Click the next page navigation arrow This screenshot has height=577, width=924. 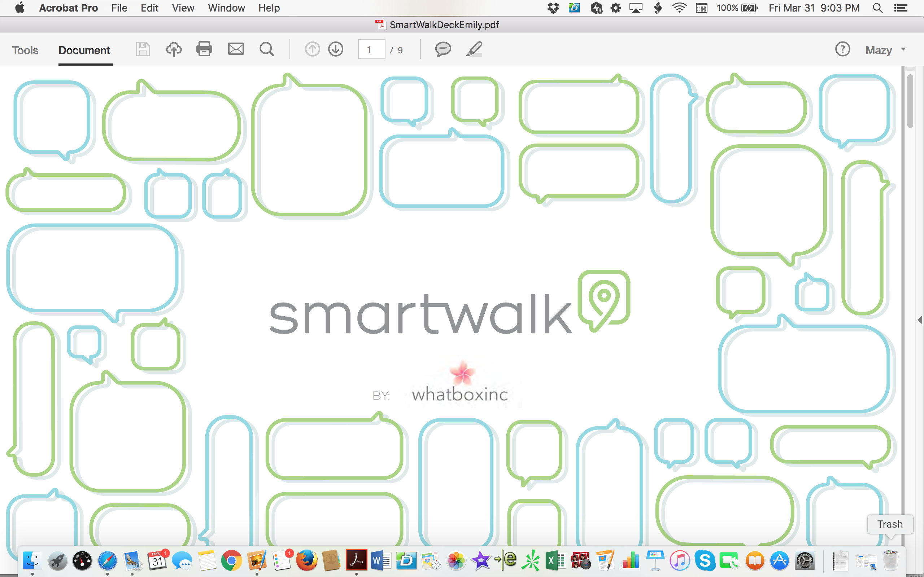[336, 49]
